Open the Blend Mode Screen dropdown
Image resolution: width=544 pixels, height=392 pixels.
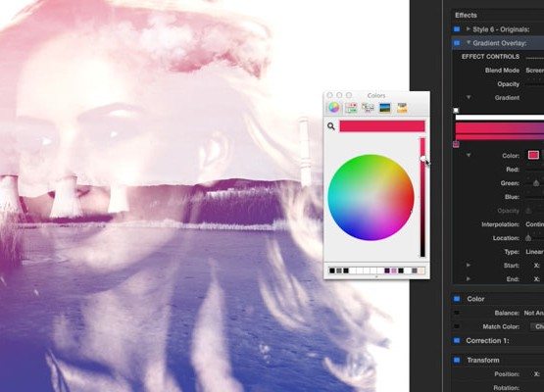tap(534, 71)
